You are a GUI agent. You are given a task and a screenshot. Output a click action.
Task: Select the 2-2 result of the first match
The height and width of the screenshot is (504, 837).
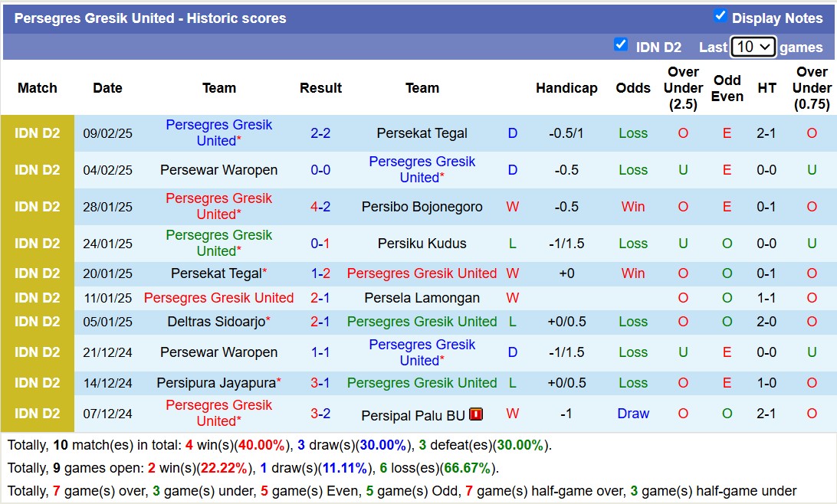(x=320, y=133)
